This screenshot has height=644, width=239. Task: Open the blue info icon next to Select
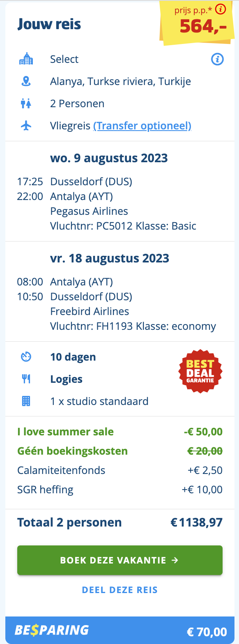point(217,60)
